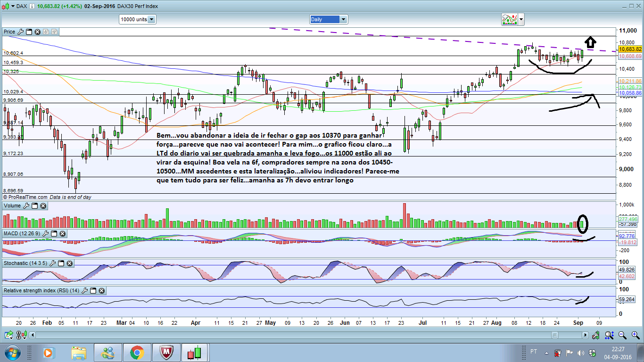
Task: Move Price panel down arrow
Action: coord(46,32)
